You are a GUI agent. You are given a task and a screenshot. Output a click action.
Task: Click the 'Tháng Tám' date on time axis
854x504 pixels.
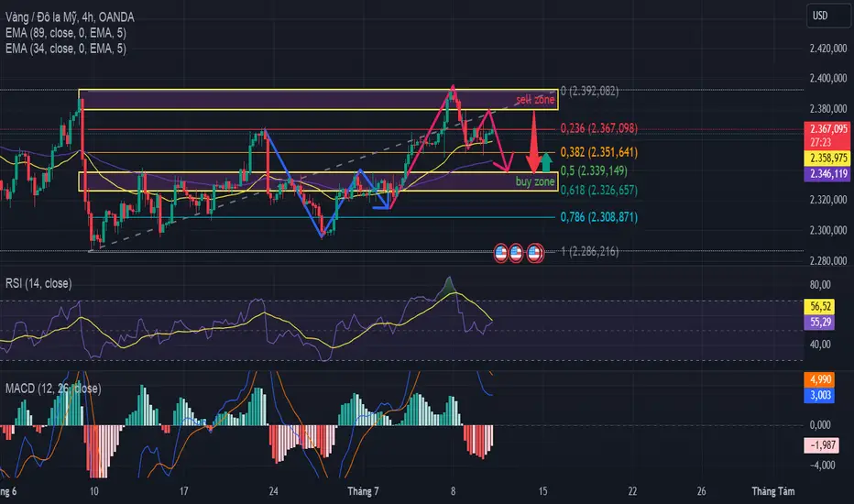point(772,491)
